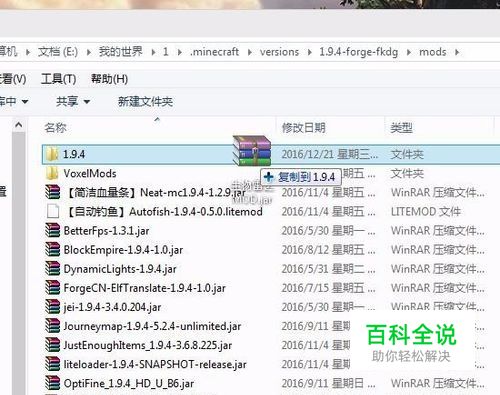
Task: Select Autofish-1.9.4-0.5.0.litemod file name
Action: (164, 211)
